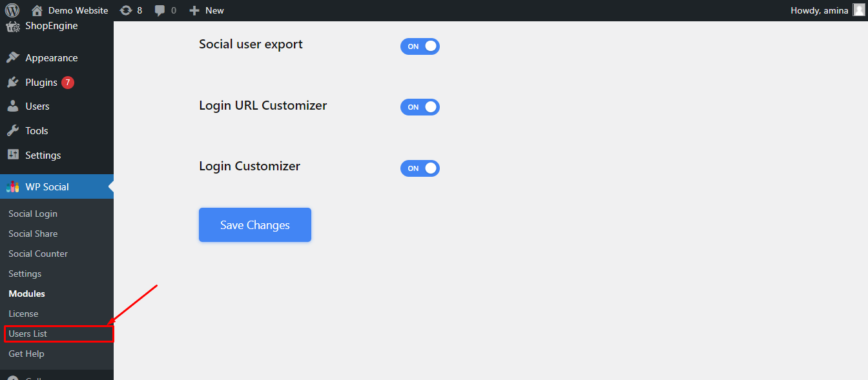This screenshot has width=868, height=380.
Task: Expand the New menu in admin bar
Action: [207, 10]
